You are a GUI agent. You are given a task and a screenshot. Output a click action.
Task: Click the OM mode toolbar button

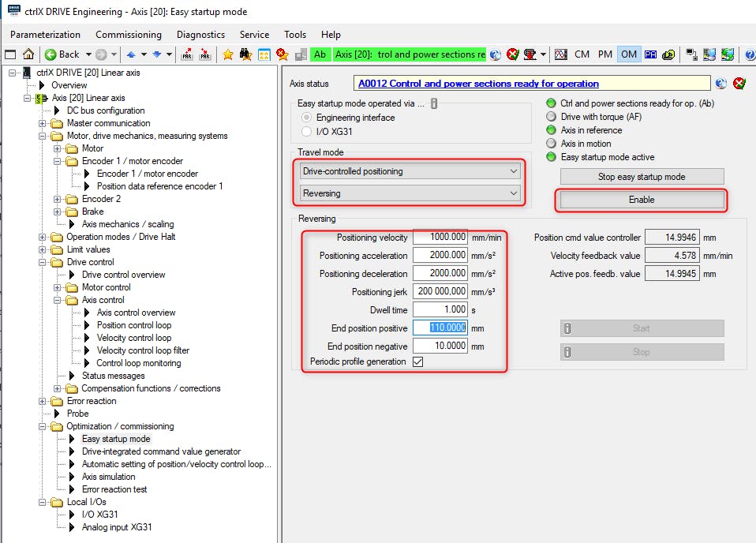pyautogui.click(x=628, y=54)
